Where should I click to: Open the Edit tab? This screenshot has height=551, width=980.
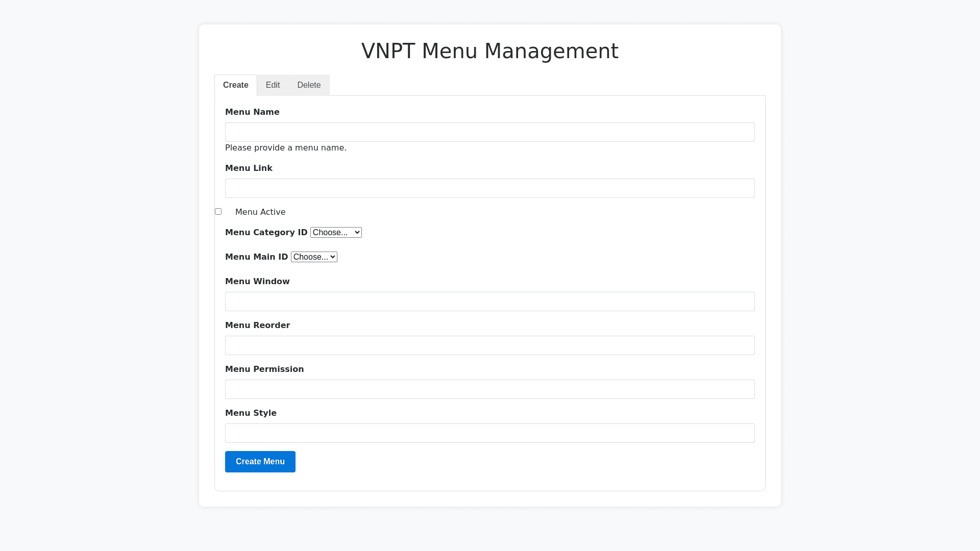pos(273,85)
